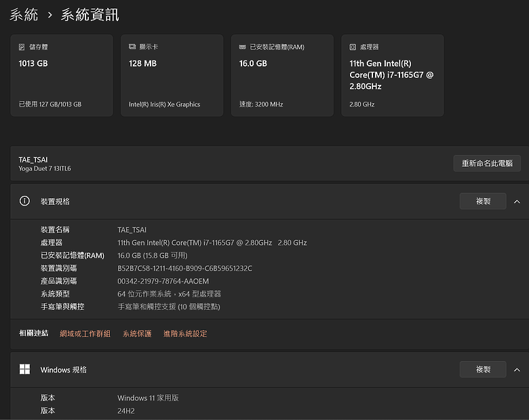
Task: Select Windows 11 家用版 edition value
Action: coord(148,398)
